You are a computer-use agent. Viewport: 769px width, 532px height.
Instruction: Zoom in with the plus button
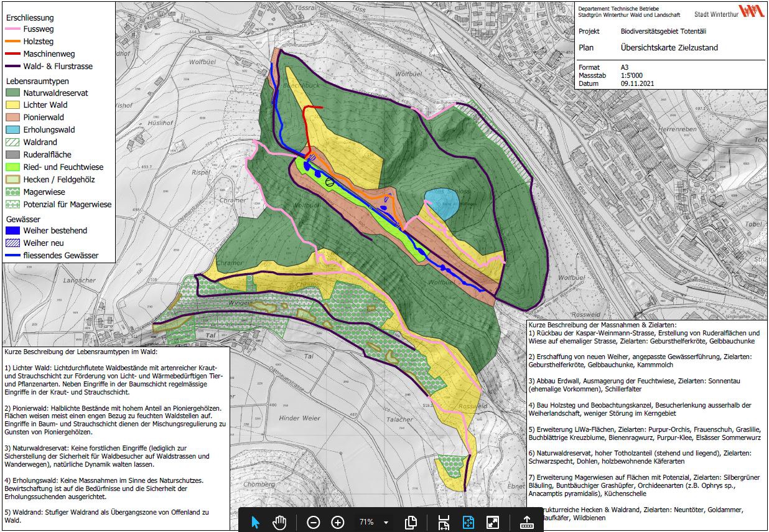[x=337, y=522]
